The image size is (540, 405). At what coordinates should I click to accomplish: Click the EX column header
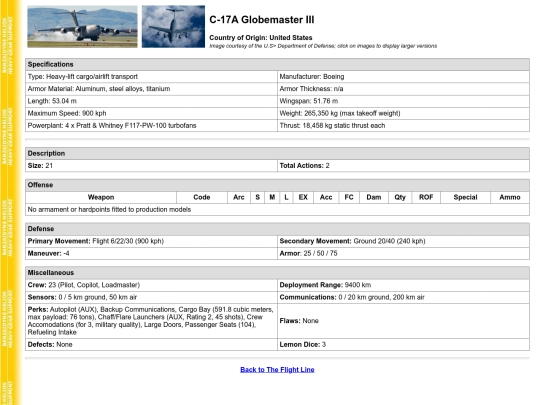(303, 197)
